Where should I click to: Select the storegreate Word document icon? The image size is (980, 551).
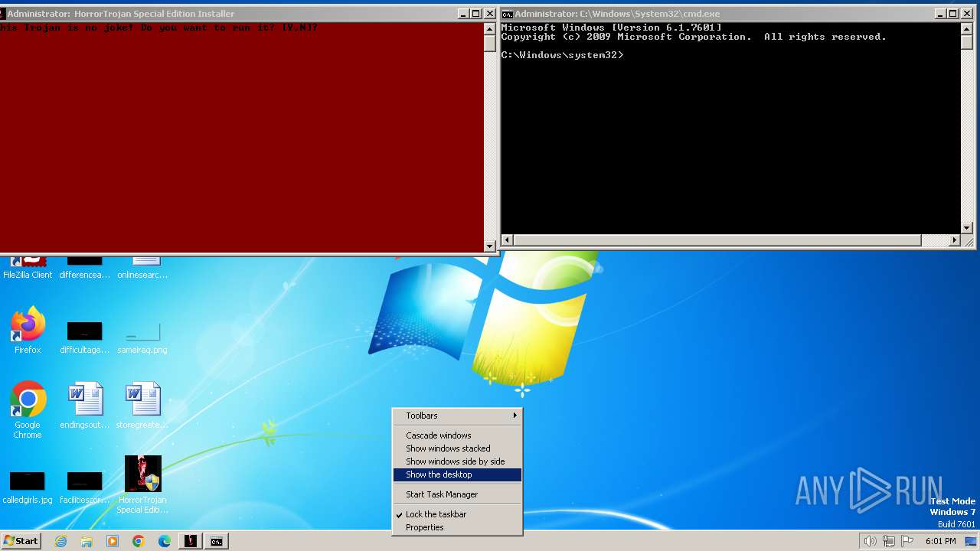[142, 406]
